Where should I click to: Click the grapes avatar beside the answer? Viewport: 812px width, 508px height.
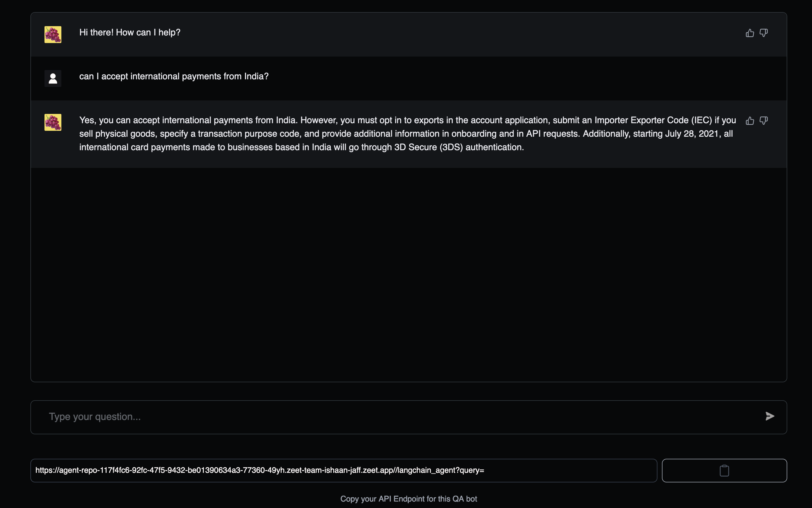53,122
